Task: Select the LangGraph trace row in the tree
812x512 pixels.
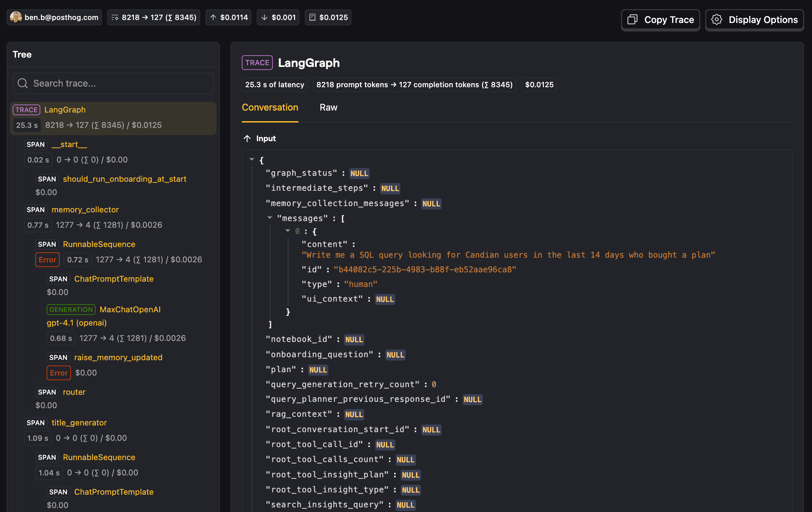Action: point(113,118)
